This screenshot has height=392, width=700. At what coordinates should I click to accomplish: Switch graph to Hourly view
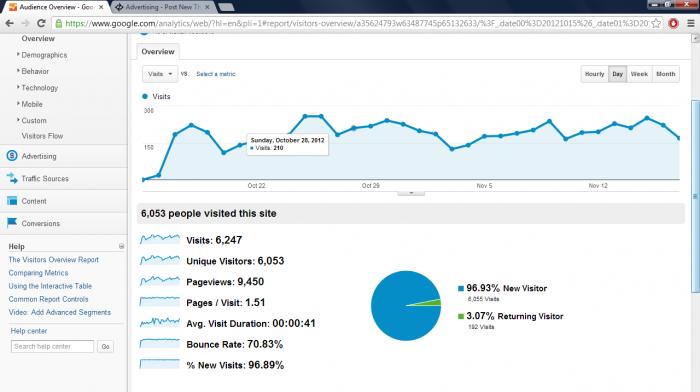click(x=595, y=74)
